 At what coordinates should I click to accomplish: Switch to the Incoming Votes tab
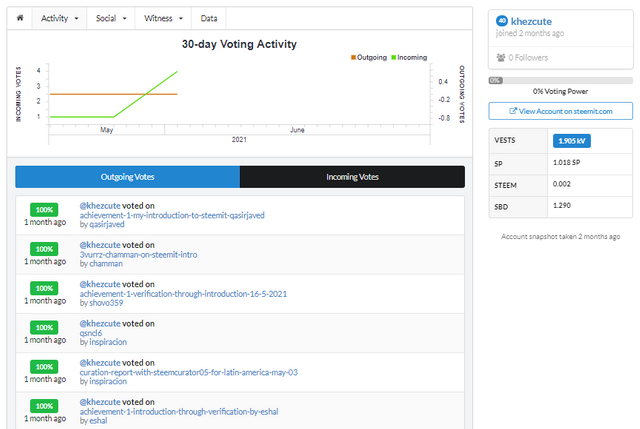tap(352, 177)
